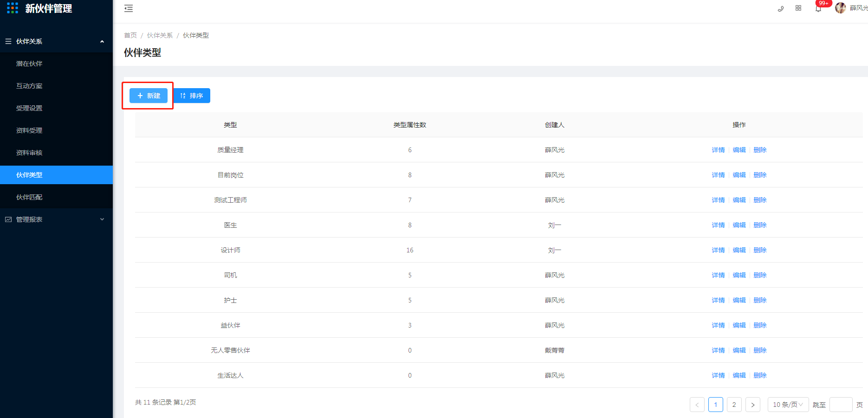Open the 10 条/页 page size dropdown
The image size is (868, 418).
pyautogui.click(x=788, y=405)
